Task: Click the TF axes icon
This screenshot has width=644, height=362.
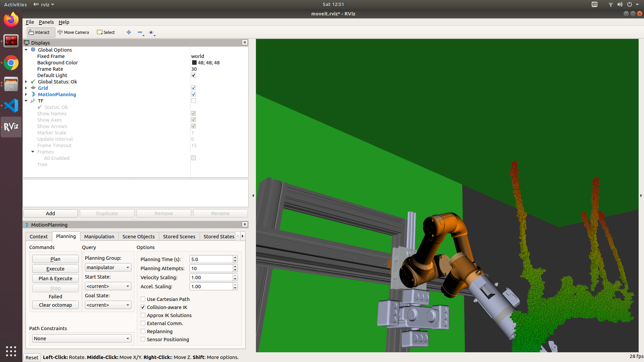Action: pyautogui.click(x=33, y=101)
